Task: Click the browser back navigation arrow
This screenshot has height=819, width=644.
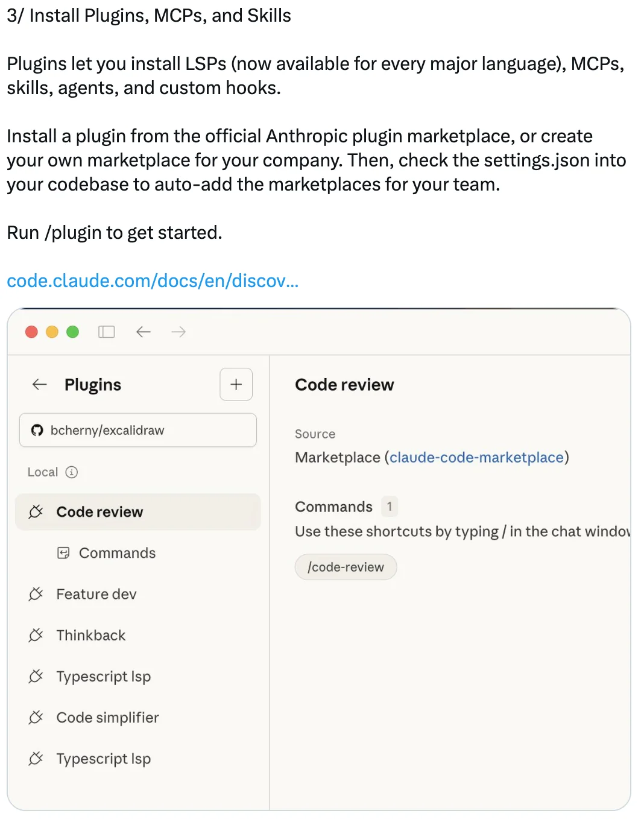Action: [x=143, y=332]
